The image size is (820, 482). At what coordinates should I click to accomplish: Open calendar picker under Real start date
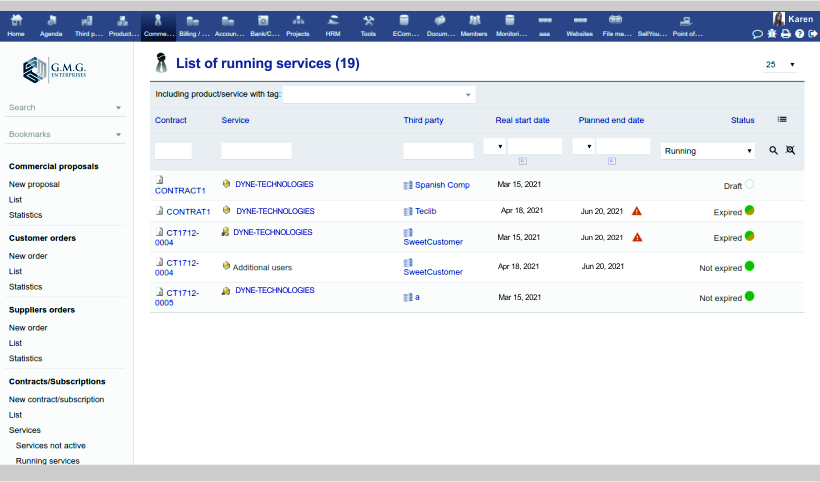pyautogui.click(x=523, y=160)
